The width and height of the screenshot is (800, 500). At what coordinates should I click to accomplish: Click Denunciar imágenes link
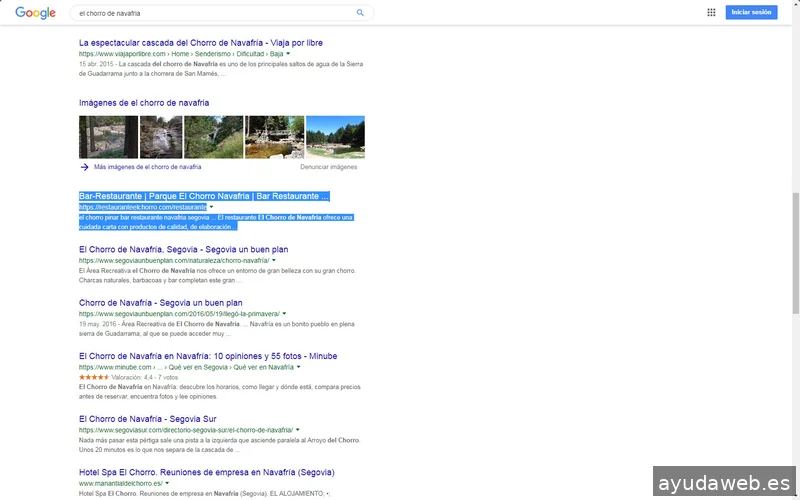pos(328,167)
